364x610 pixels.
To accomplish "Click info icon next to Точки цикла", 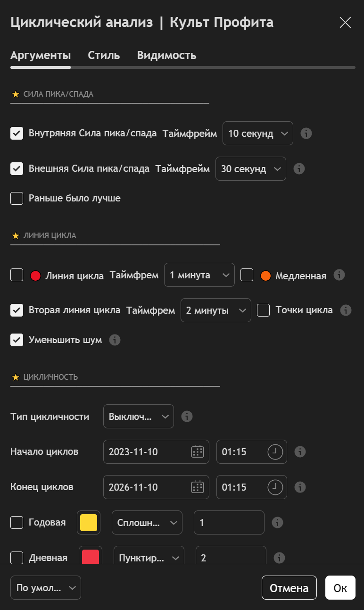I will [x=346, y=310].
